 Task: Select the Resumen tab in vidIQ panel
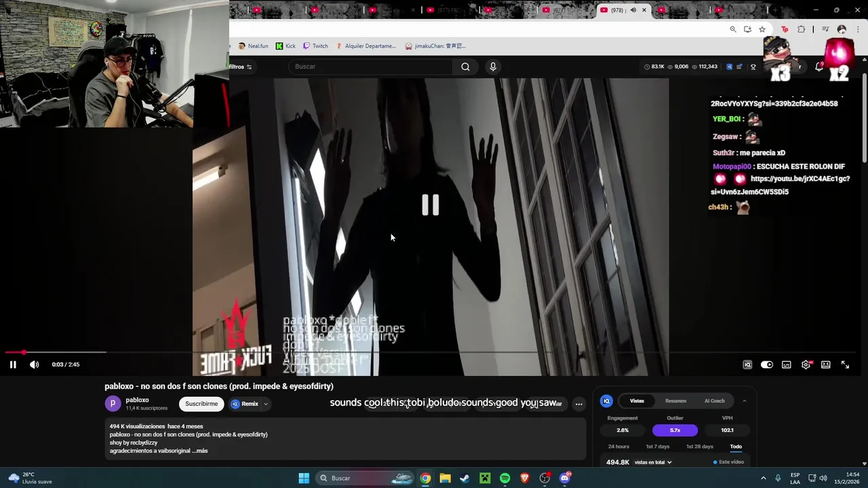pos(675,401)
